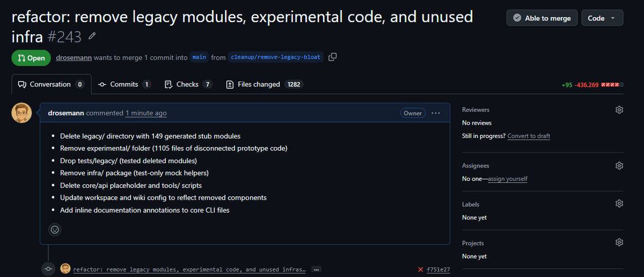Click the -436.269 deletions count

pos(587,85)
